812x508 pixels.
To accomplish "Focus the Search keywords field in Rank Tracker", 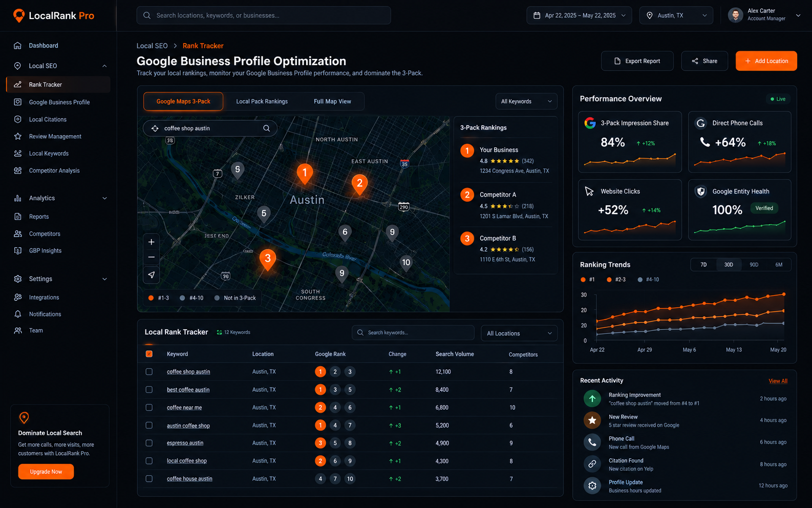I will click(413, 333).
